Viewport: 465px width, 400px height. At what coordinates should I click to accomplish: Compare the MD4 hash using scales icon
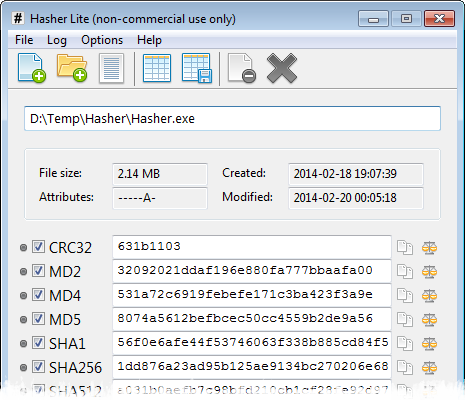(429, 296)
